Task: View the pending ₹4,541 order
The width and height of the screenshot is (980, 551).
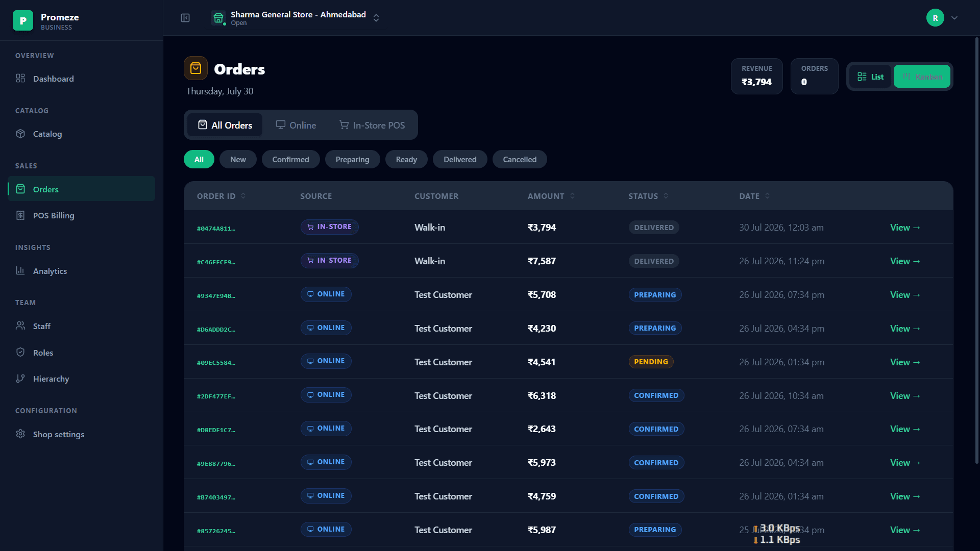Action: pos(905,362)
